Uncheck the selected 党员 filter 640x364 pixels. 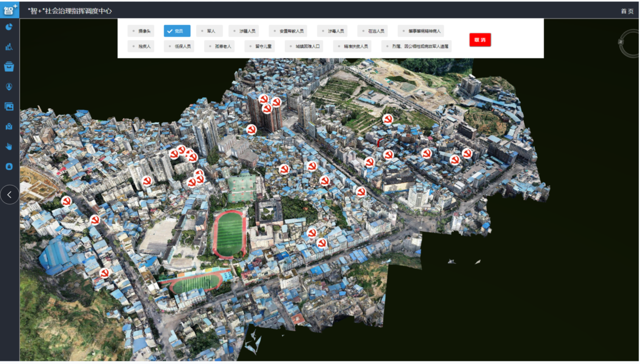(177, 31)
